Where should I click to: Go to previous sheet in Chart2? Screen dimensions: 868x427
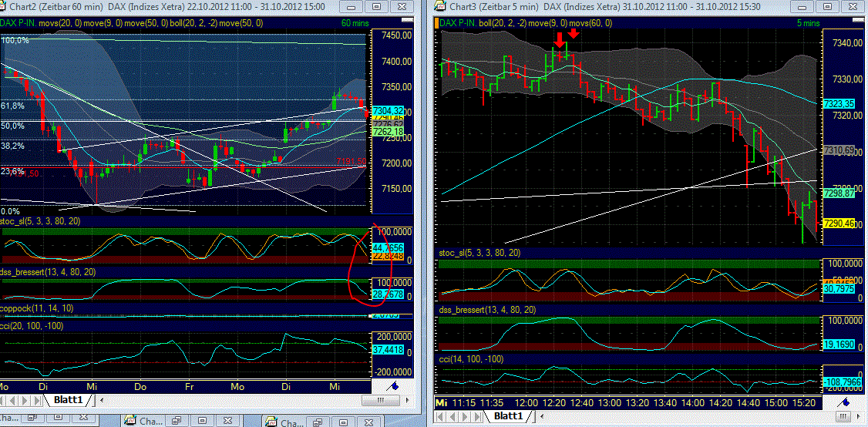tap(12, 400)
